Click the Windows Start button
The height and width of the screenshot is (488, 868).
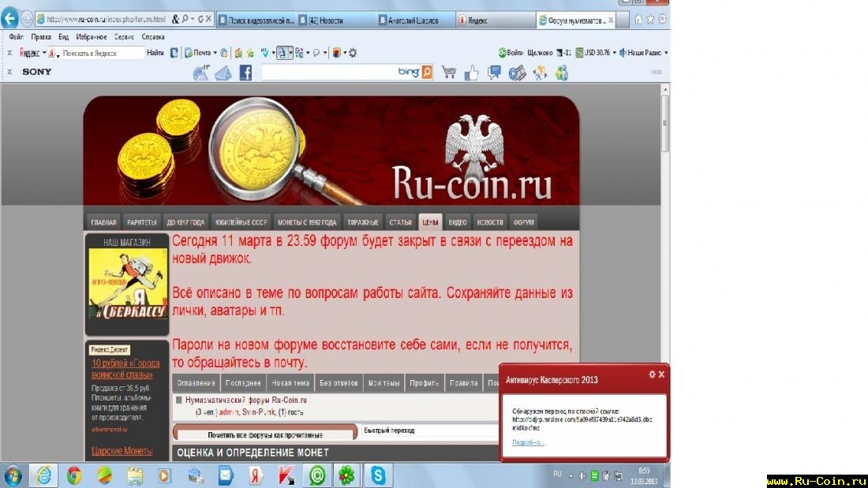pyautogui.click(x=13, y=475)
